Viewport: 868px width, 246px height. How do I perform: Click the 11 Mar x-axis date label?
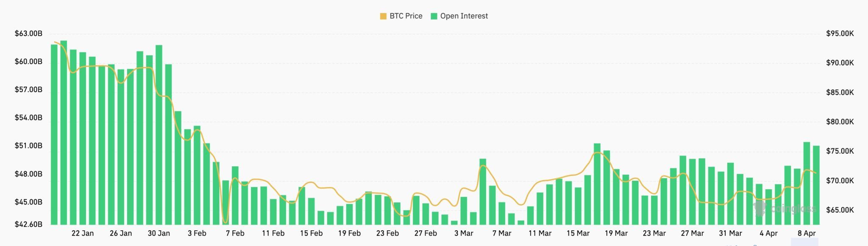(x=540, y=233)
